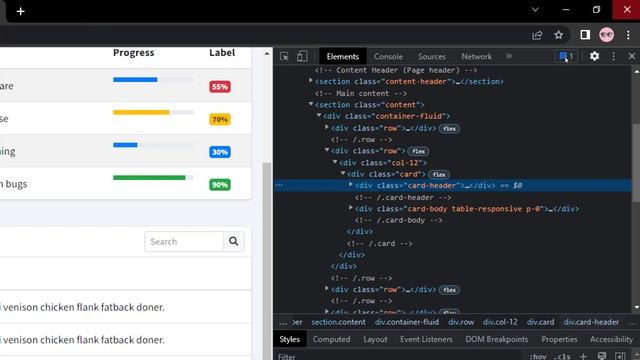Collapse the col-12 div node
Screen dimensions: 640x360
click(x=335, y=162)
